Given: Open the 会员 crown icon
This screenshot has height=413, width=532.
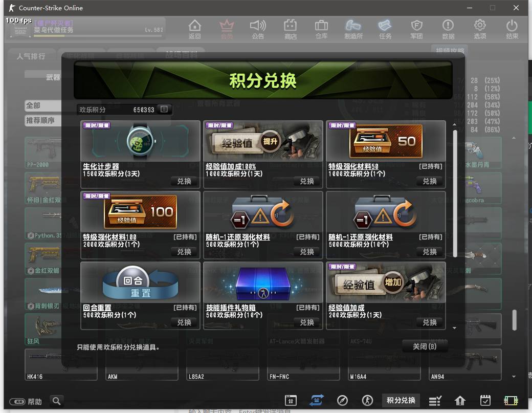Looking at the screenshot, I should 227,29.
